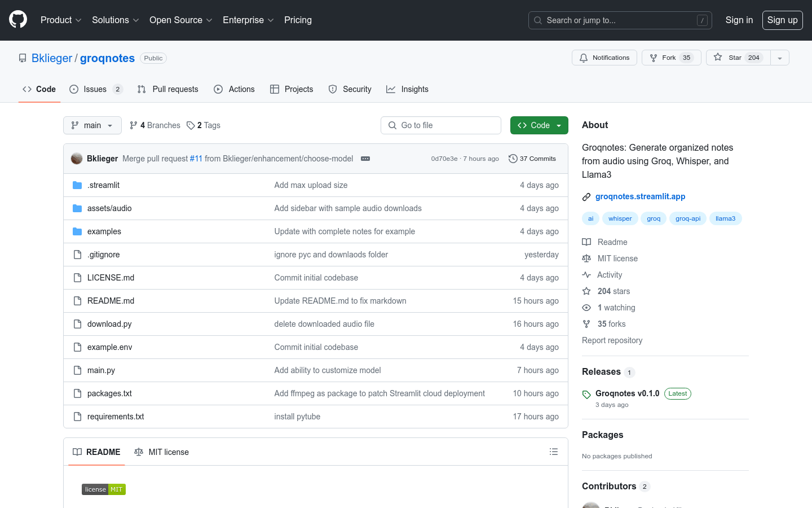Screen dimensions: 812x508
Task: Open the Product navigation menu
Action: (61, 20)
